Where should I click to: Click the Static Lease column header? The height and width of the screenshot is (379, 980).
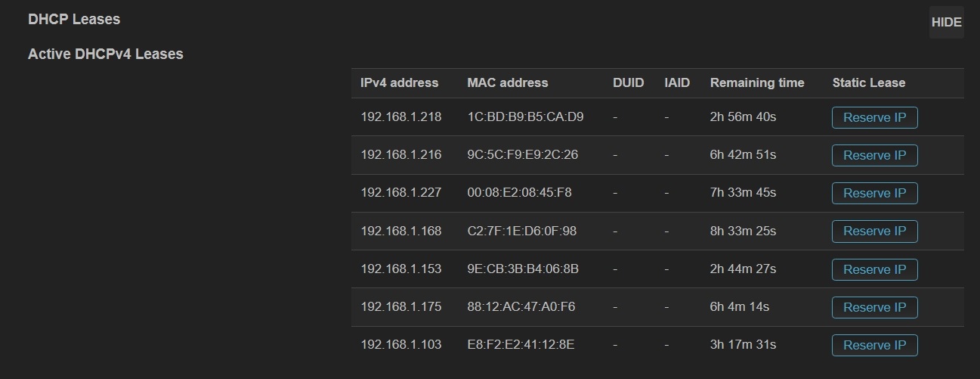(x=868, y=82)
